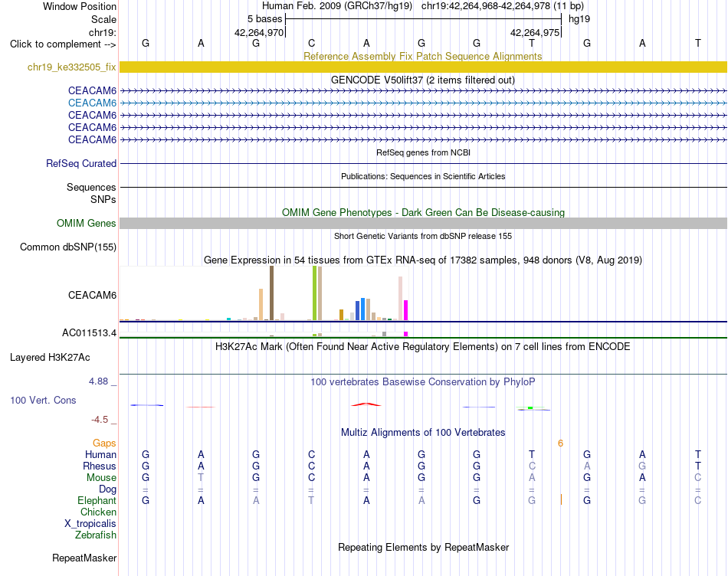The width and height of the screenshot is (728, 576).
Task: Click the 'Window Position' label
Action: (x=80, y=6)
